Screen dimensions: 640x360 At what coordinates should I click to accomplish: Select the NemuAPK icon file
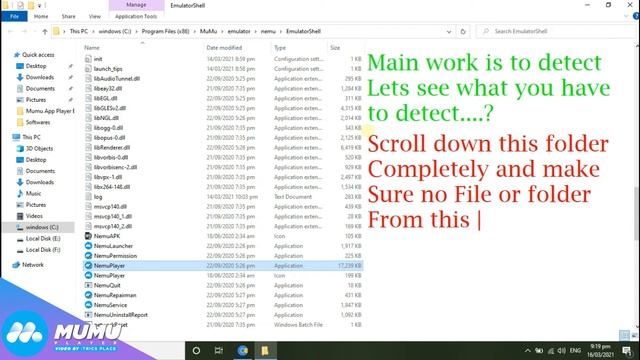tap(88, 236)
